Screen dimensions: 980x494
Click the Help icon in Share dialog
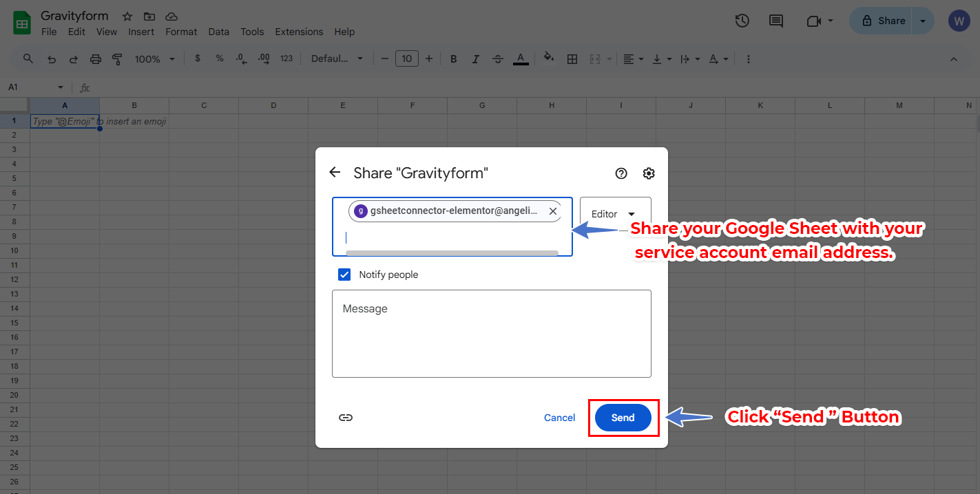click(x=621, y=173)
